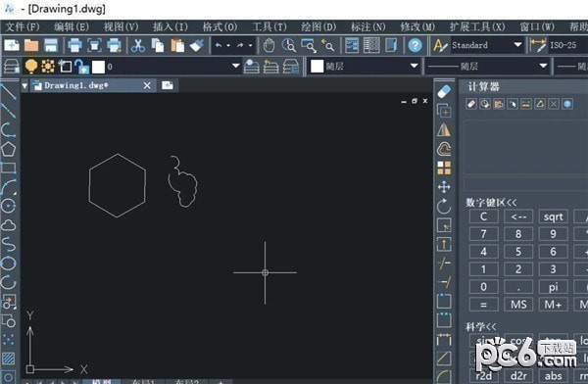Toggle the layer freeze sun icon

pyautogui.click(x=48, y=67)
